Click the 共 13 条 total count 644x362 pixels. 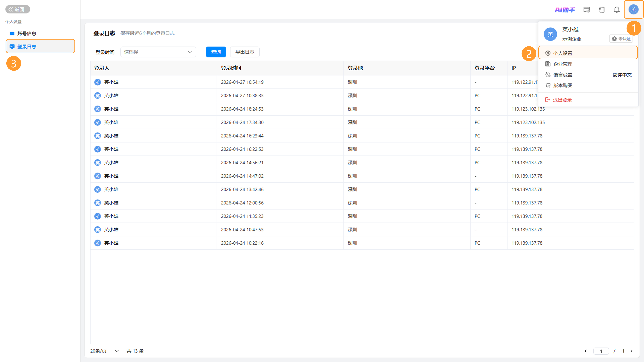coord(135,351)
